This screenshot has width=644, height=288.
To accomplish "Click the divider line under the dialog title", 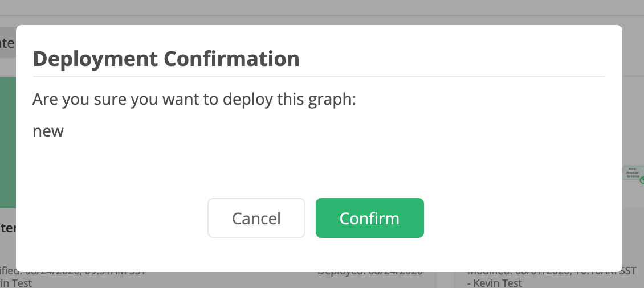I will pyautogui.click(x=319, y=76).
